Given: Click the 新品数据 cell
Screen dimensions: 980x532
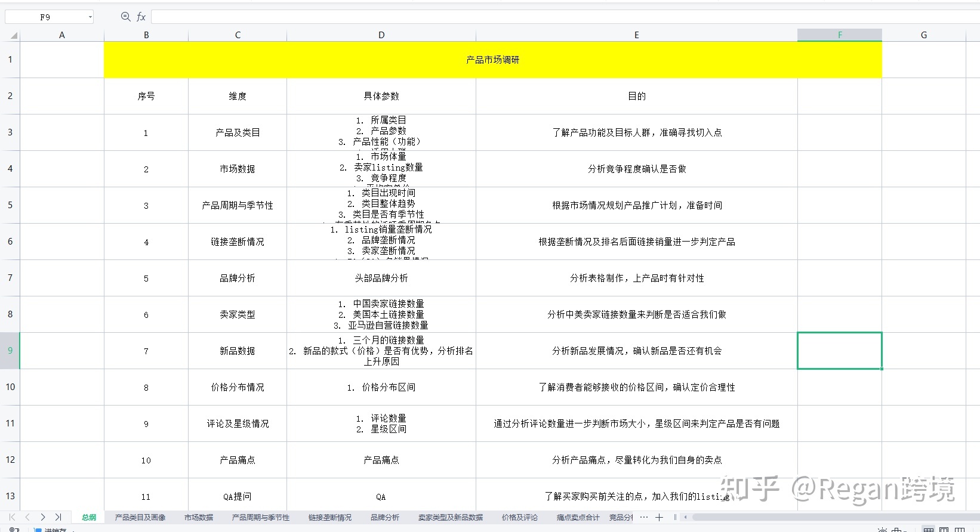Looking at the screenshot, I should [238, 351].
